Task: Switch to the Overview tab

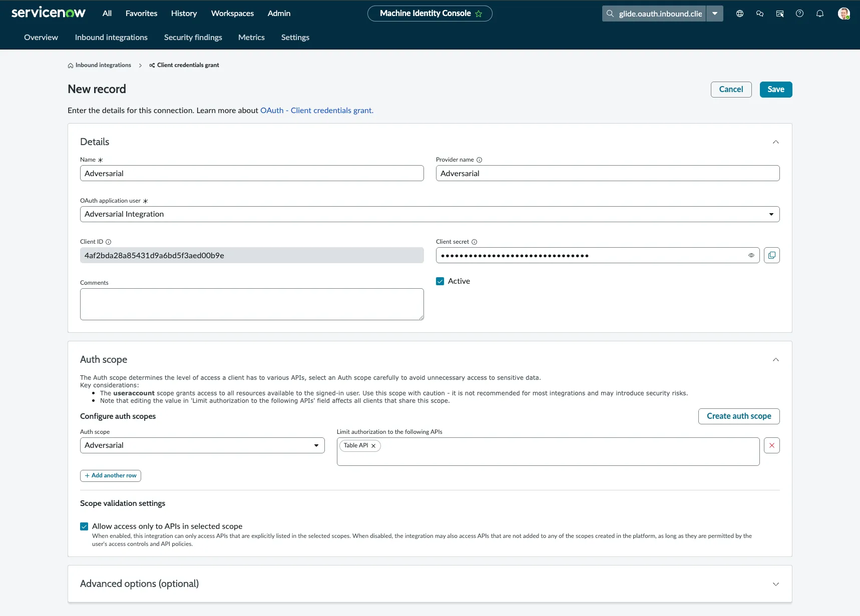Action: [41, 38]
